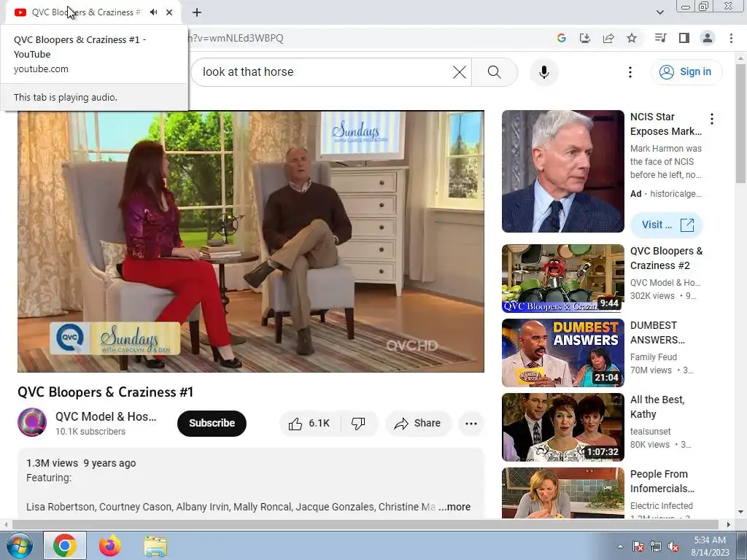Dislike this video
Image resolution: width=747 pixels, height=560 pixels.
coord(358,424)
